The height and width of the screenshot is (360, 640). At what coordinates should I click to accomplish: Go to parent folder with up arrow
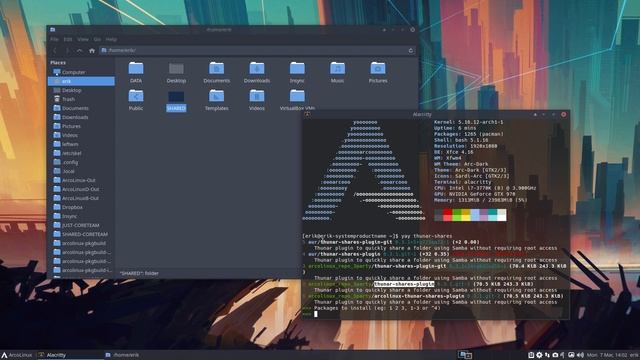click(80, 51)
